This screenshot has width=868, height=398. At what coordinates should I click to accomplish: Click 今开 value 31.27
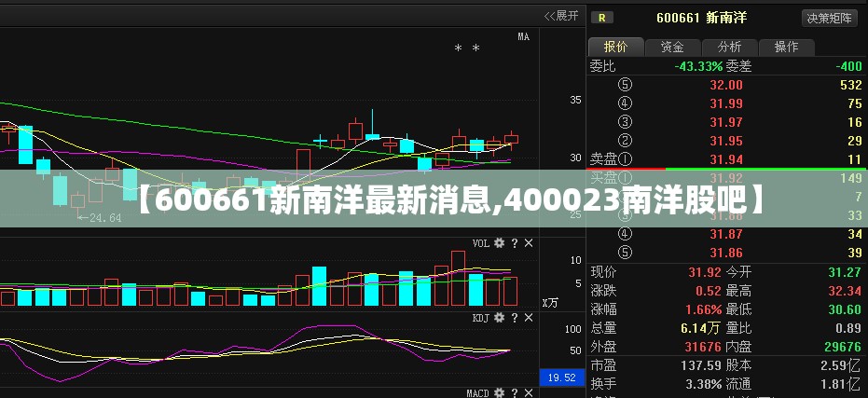tap(845, 272)
